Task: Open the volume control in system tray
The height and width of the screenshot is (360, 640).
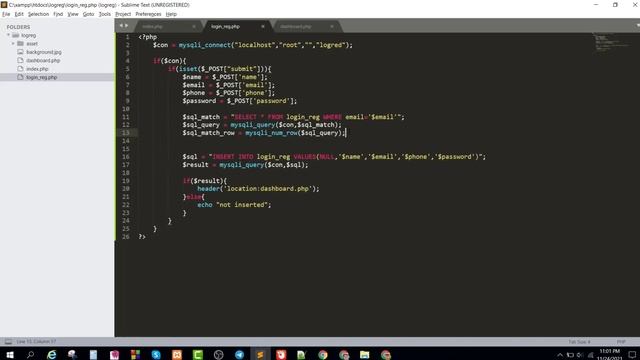Action: point(580,355)
